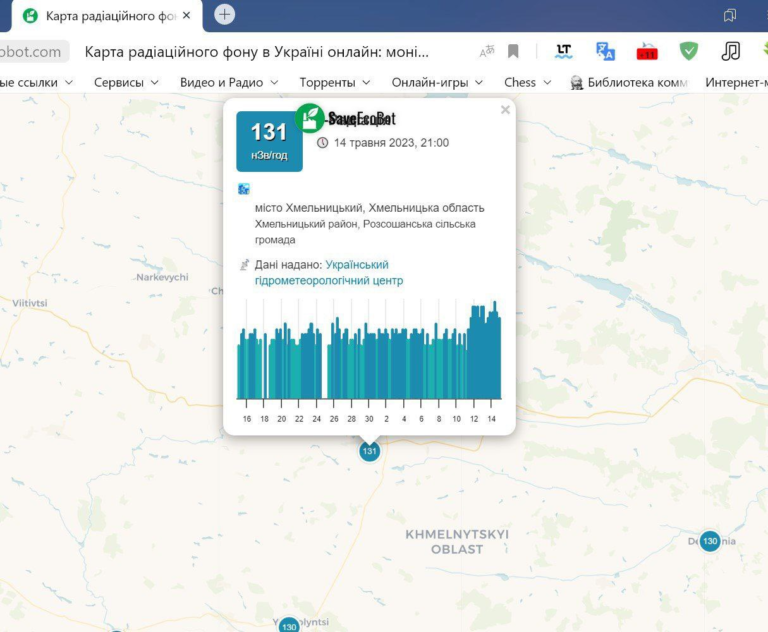Click the music note extension icon
The image size is (768, 632).
(731, 52)
